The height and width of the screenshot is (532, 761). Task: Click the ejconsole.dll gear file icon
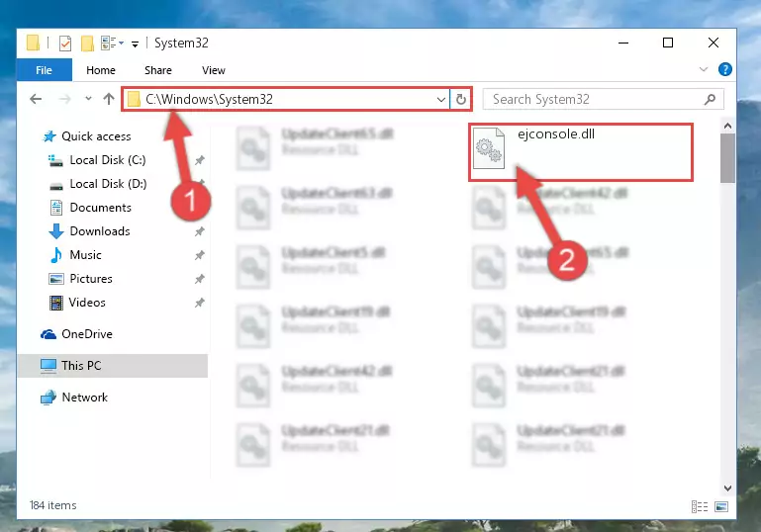coord(489,148)
